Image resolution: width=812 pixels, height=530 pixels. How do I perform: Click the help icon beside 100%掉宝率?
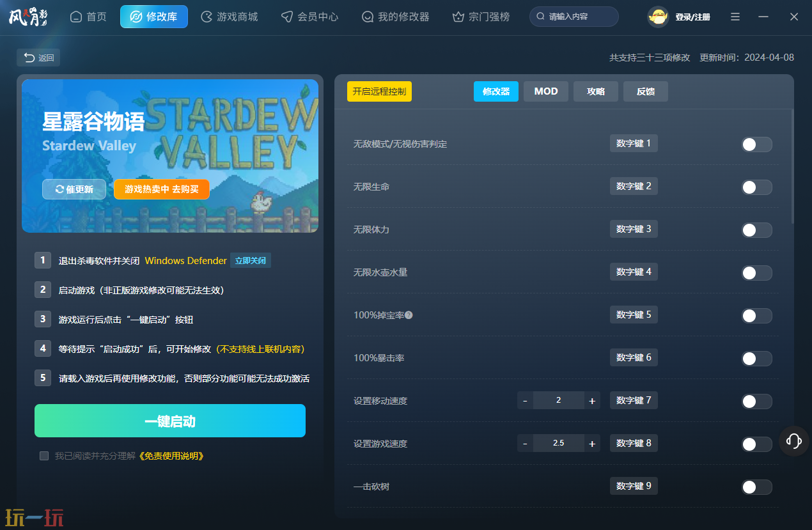409,315
